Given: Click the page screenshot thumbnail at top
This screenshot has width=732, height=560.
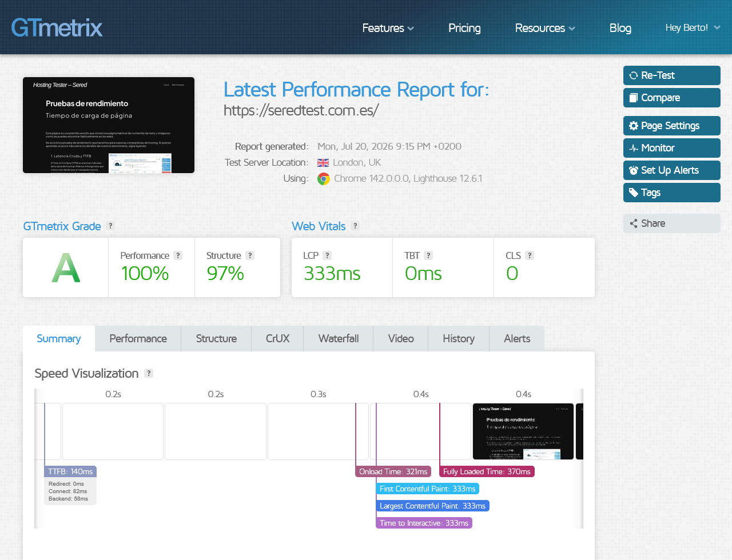Looking at the screenshot, I should [109, 125].
